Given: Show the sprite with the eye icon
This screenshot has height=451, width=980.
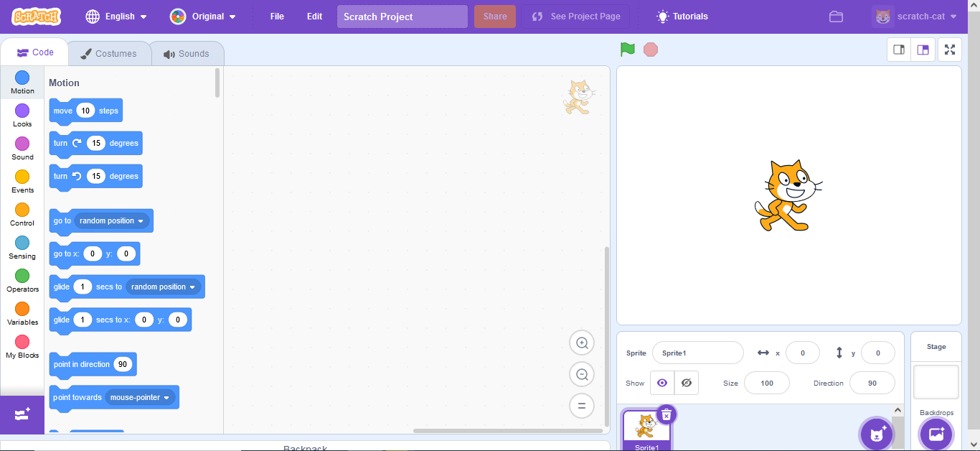Looking at the screenshot, I should [662, 383].
